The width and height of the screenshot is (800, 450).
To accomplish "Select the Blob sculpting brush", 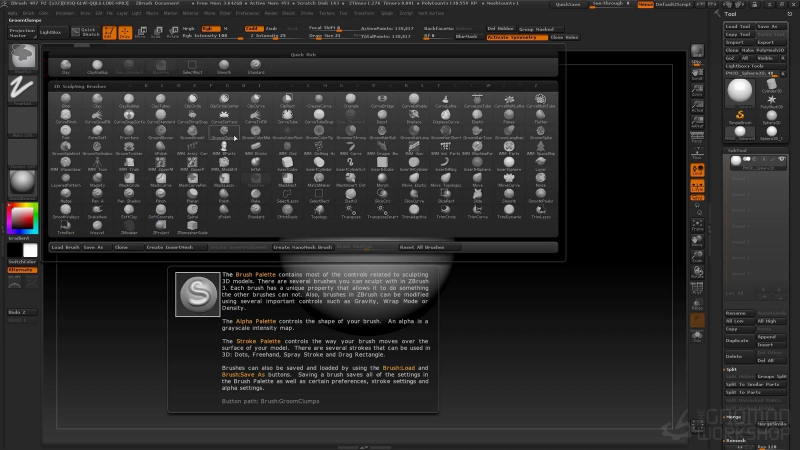I will click(66, 100).
